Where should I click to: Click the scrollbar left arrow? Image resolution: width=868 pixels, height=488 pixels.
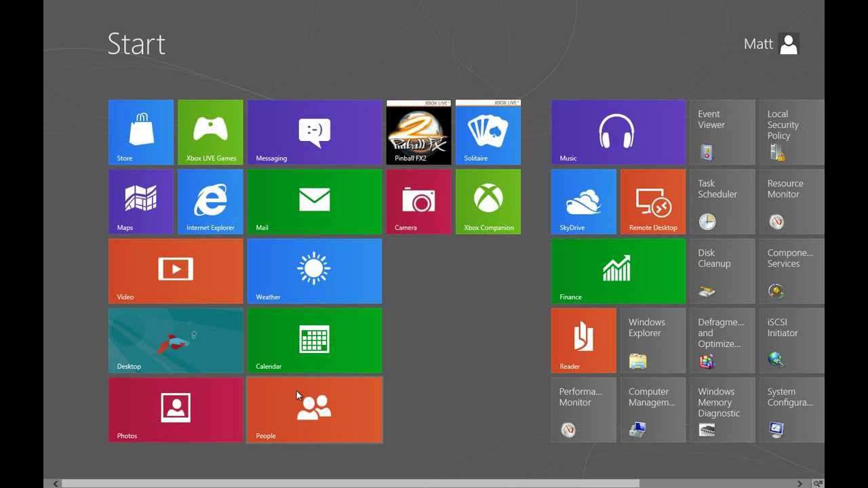click(x=56, y=483)
